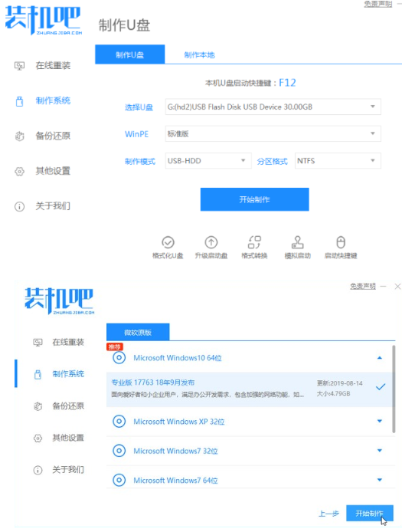Viewport: 402px width, 532px height.
Task: Click the large 开始制作 button in upper window
Action: pyautogui.click(x=254, y=199)
